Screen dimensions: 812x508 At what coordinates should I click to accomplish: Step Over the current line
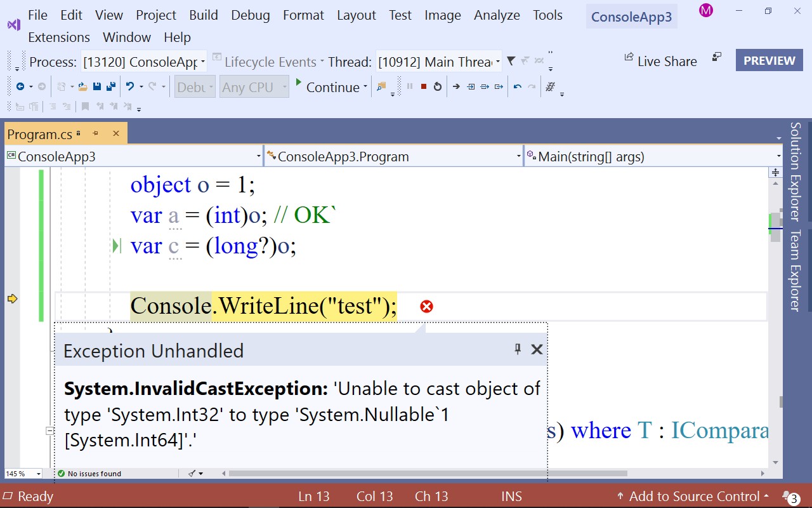[x=485, y=86]
